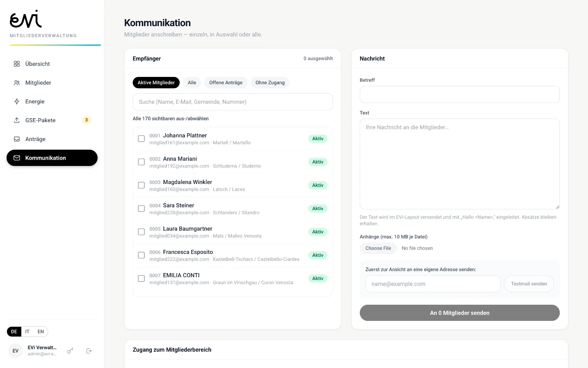Click the Mitglieder people icon
The height and width of the screenshot is (368, 588).
(x=17, y=83)
